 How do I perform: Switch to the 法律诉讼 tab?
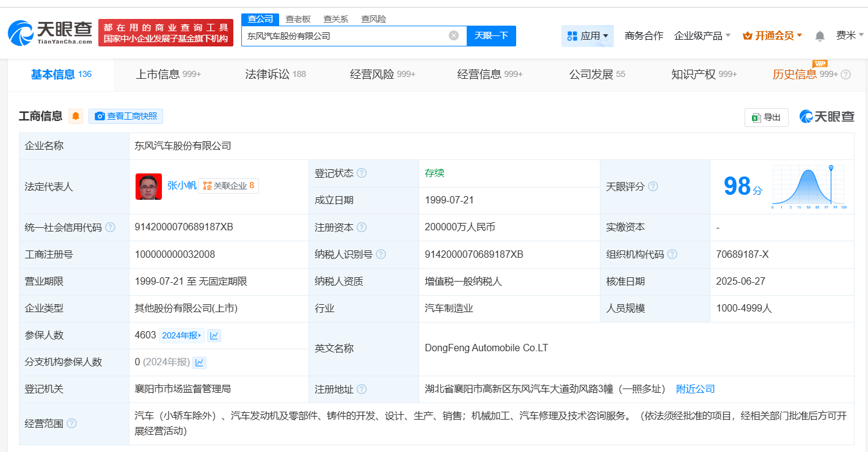[275, 75]
